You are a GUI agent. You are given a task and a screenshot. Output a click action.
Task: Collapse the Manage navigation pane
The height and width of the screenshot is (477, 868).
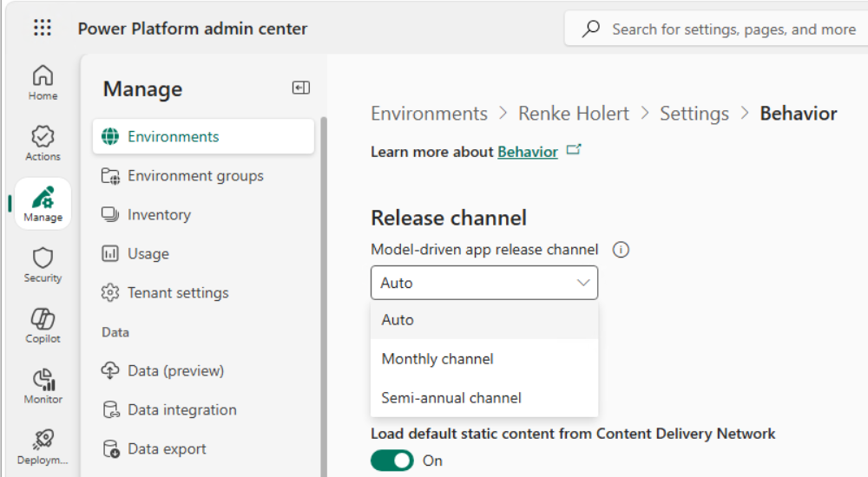click(301, 88)
